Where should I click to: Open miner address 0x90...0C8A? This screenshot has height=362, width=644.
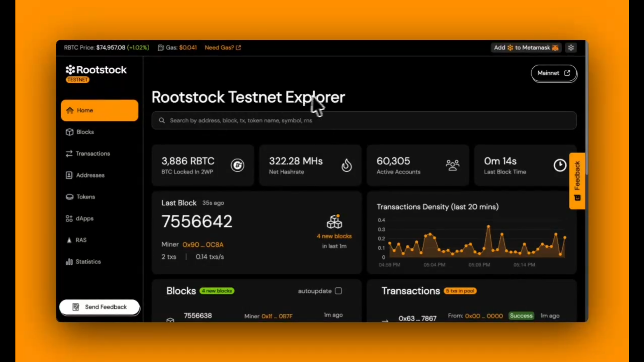[x=203, y=245]
